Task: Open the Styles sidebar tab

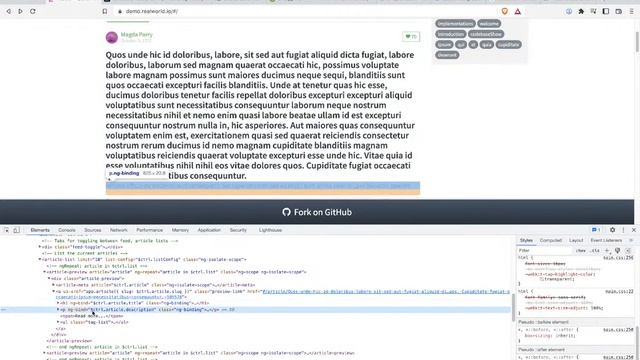Action: [526, 240]
